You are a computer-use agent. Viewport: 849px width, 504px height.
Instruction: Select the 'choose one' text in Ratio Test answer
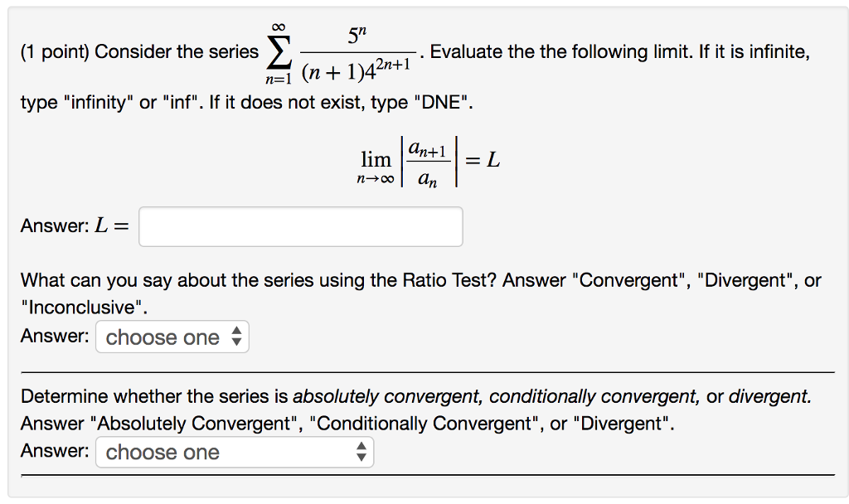click(x=162, y=337)
